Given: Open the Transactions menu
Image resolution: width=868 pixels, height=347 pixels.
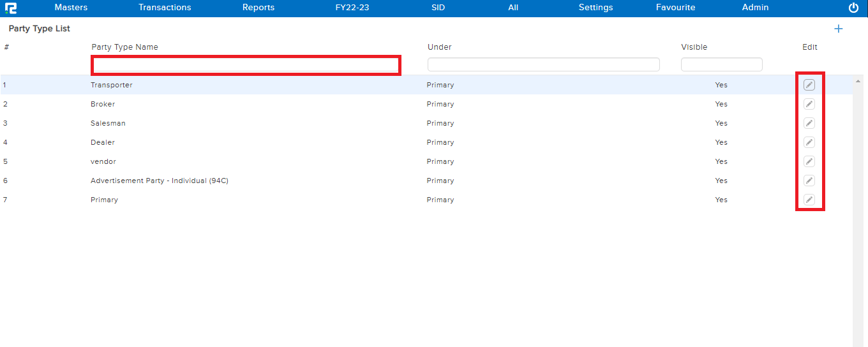Looking at the screenshot, I should point(165,8).
